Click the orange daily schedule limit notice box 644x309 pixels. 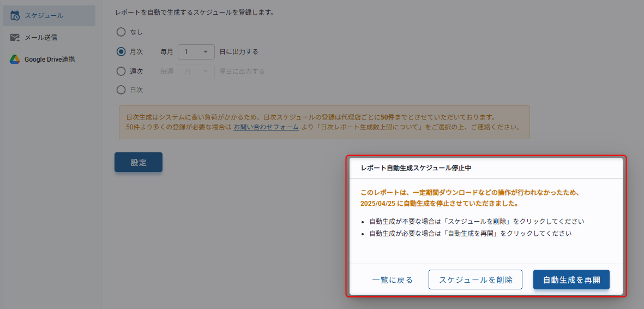pyautogui.click(x=324, y=122)
